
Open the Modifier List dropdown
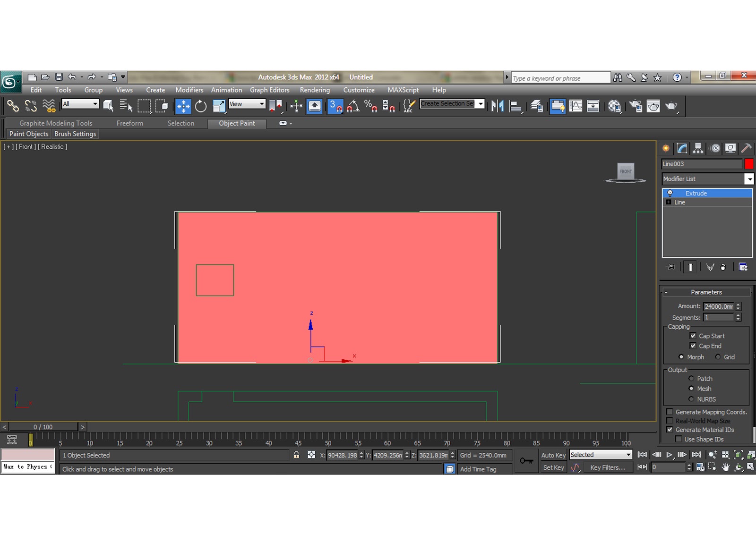tap(750, 179)
